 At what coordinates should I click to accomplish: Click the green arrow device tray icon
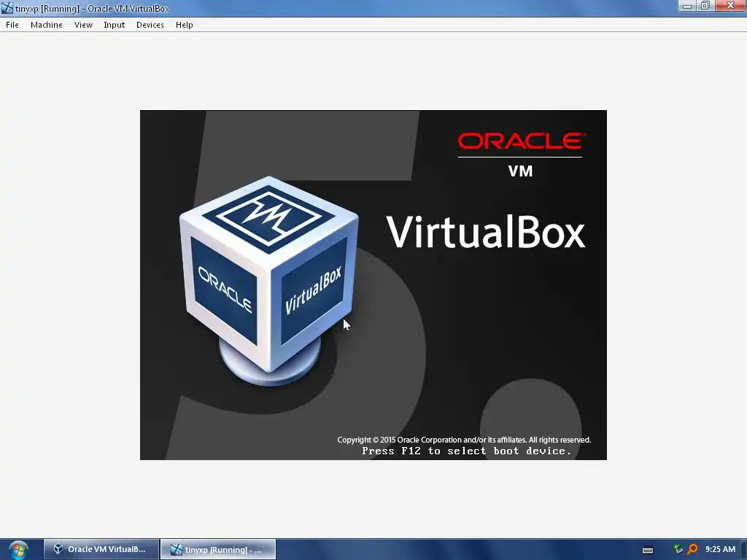click(678, 549)
